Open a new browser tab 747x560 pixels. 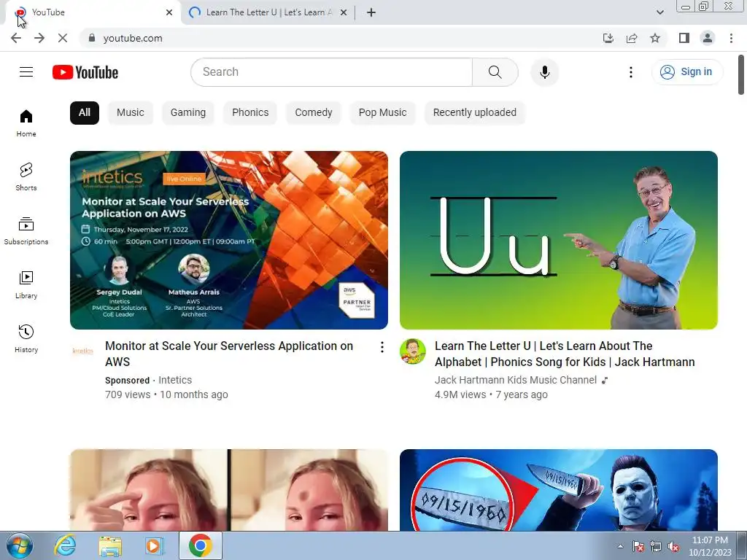point(371,12)
